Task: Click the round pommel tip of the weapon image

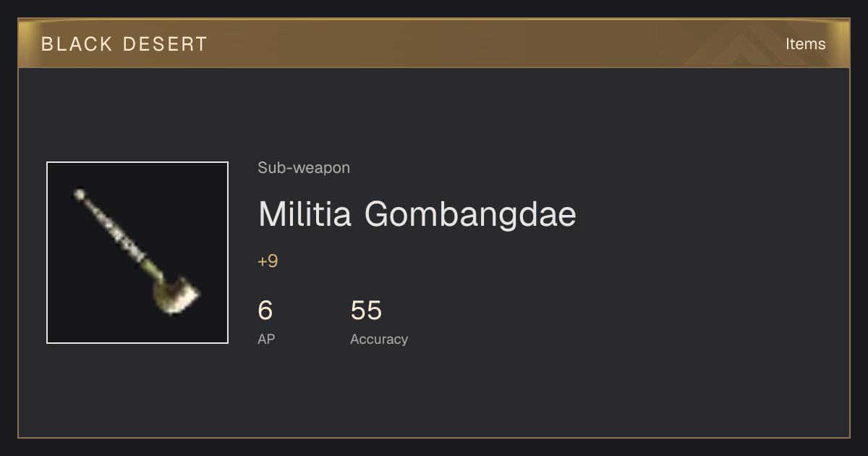Action: click(x=79, y=194)
